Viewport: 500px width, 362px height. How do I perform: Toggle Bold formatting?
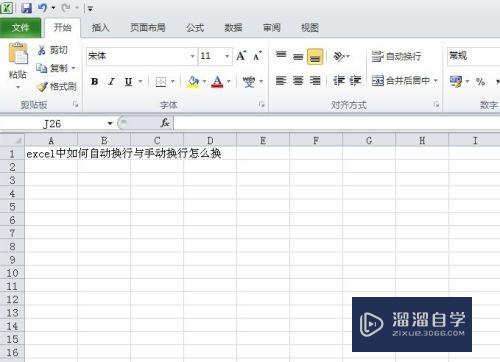[x=95, y=81]
